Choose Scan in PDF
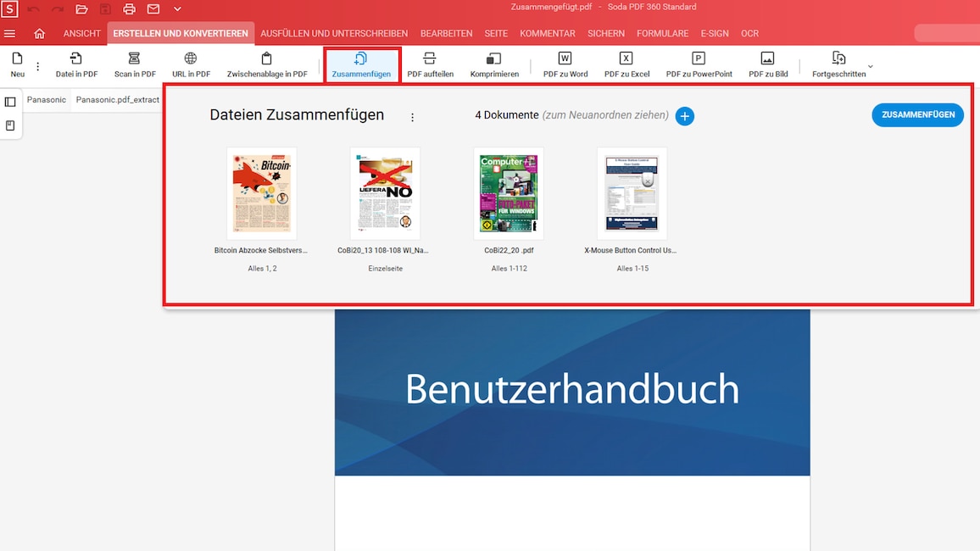 (135, 65)
